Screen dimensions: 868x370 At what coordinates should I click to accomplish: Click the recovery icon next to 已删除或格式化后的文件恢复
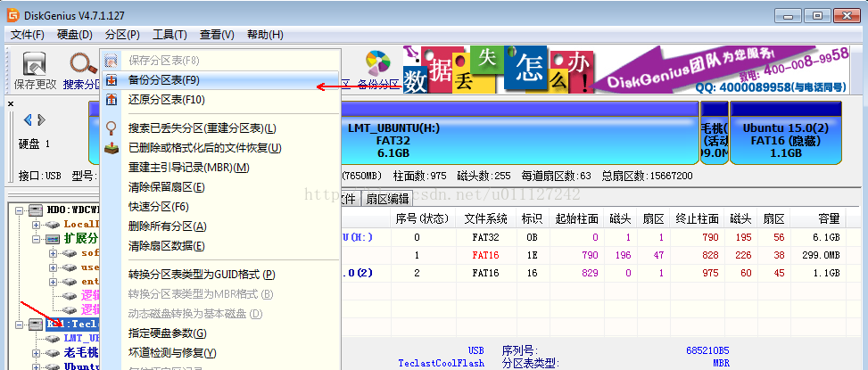[x=112, y=148]
